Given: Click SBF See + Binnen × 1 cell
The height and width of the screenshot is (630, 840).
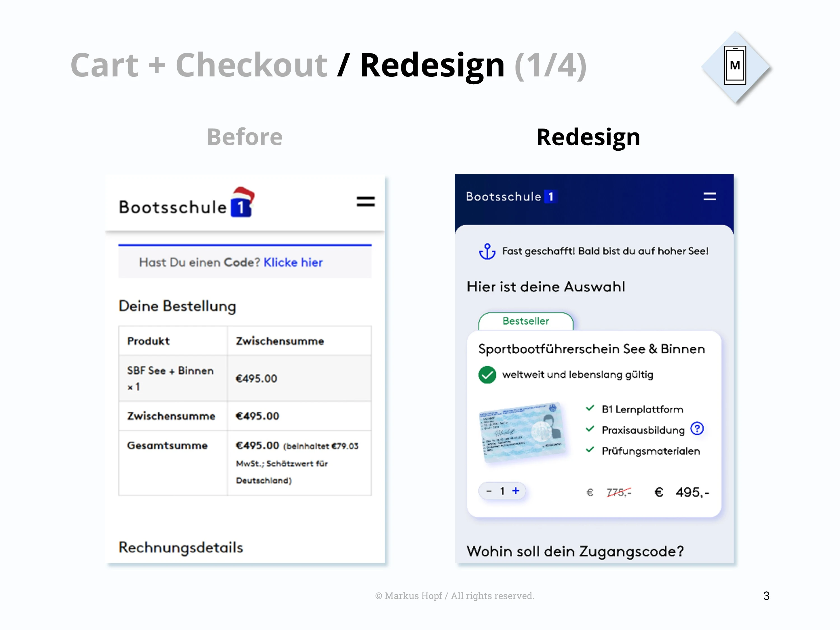Looking at the screenshot, I should click(173, 378).
